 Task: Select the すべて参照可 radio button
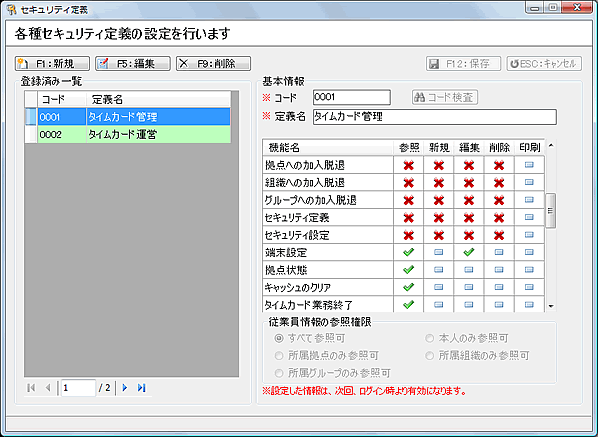(279, 338)
